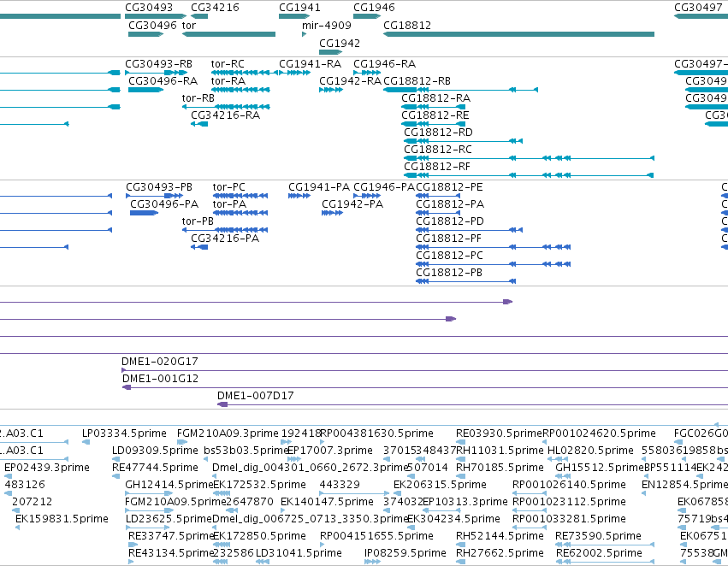This screenshot has width=728, height=566.
Task: Open the CG18812-RC transcript
Action: tap(530, 158)
